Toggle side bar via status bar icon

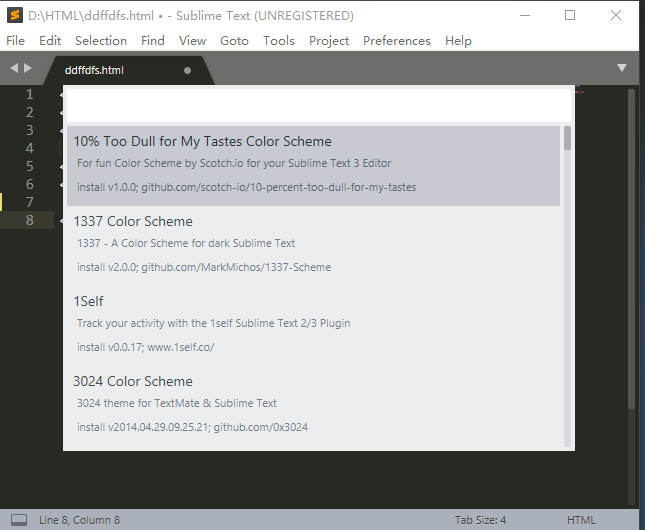(19, 520)
